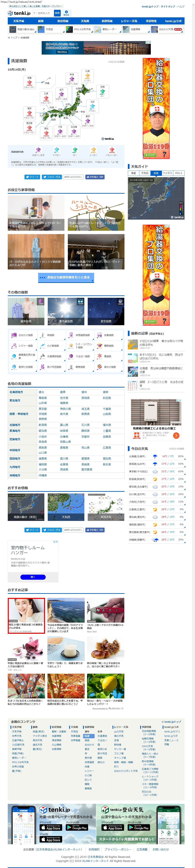The width and height of the screenshot is (195, 868).
Task: Click the 那覇 laundry shirt icon on map
Action: 29,83
